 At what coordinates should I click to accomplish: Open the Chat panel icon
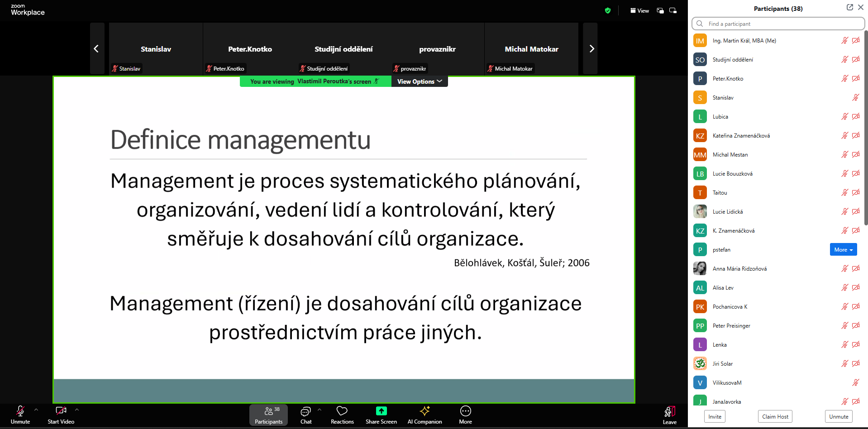(305, 411)
